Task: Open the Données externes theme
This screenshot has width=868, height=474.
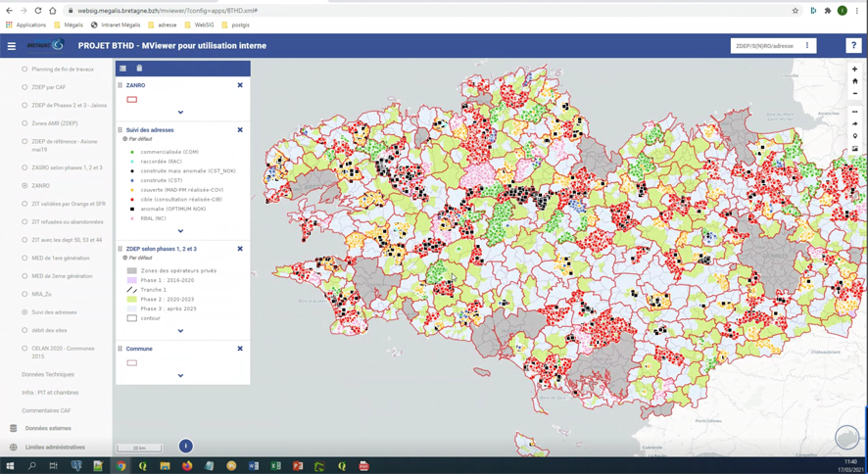Action: point(48,428)
